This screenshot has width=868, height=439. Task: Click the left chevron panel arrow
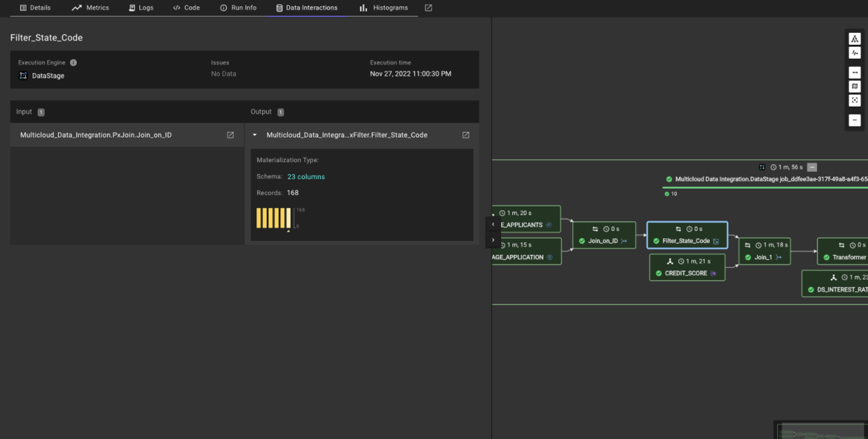click(x=493, y=224)
